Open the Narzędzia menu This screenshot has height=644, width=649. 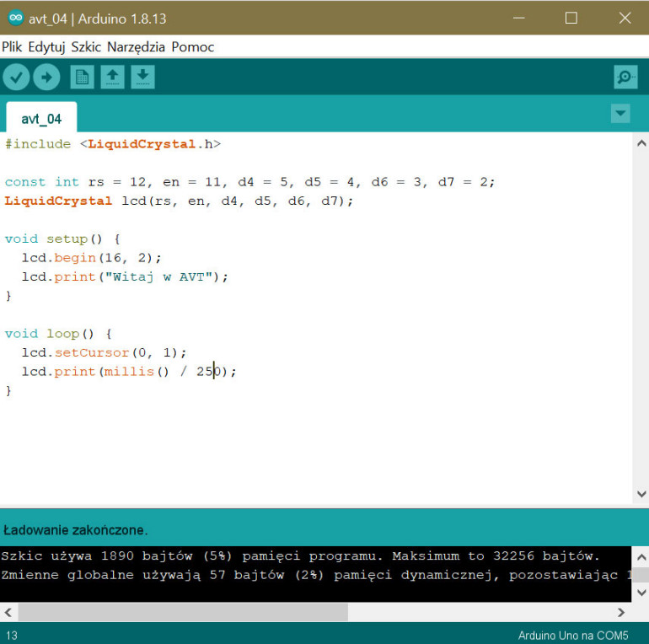136,46
